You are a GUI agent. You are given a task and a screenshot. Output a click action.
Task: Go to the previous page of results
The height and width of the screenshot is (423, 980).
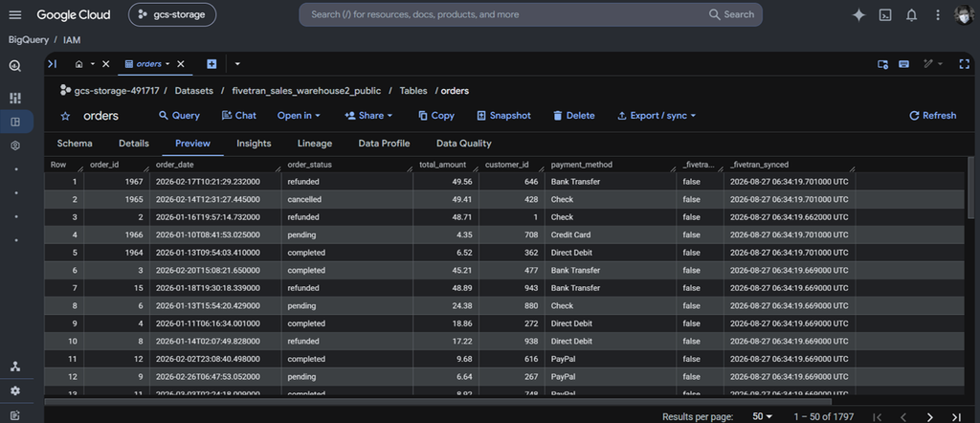[903, 416]
